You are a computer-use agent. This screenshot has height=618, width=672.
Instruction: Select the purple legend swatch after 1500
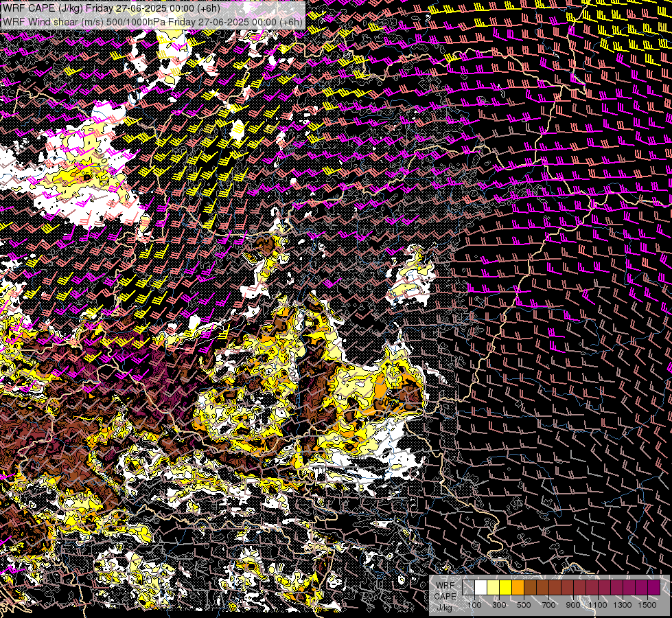coord(654,588)
